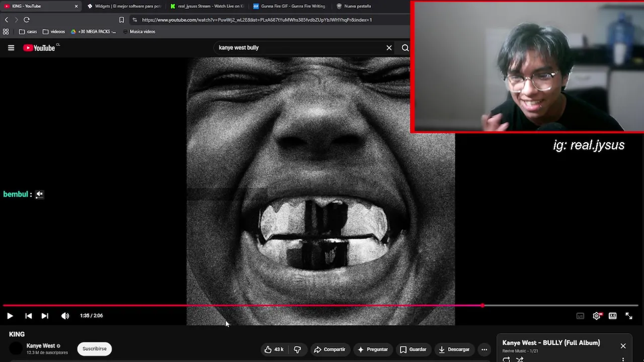Toggle theater mode in the player
644x362 pixels.
(612, 316)
